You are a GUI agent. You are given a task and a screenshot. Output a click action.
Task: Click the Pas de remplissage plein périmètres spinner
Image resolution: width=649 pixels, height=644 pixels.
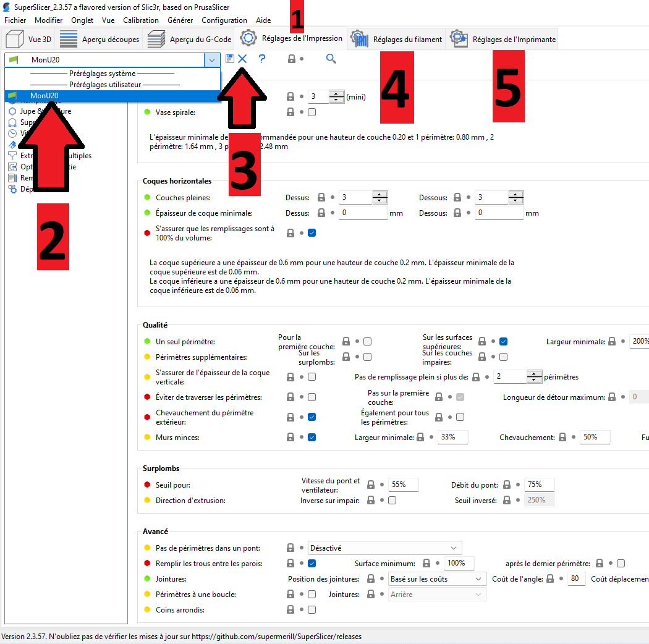[535, 376]
